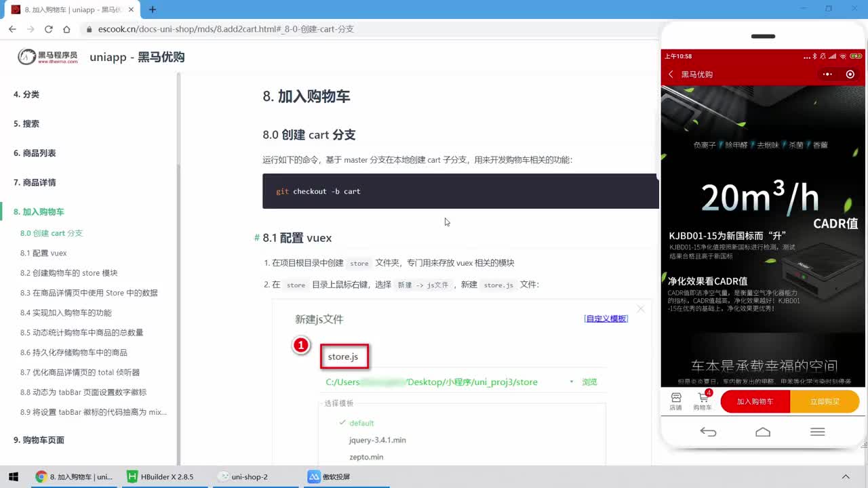Tap the 立即购买 yellow button

click(x=825, y=401)
